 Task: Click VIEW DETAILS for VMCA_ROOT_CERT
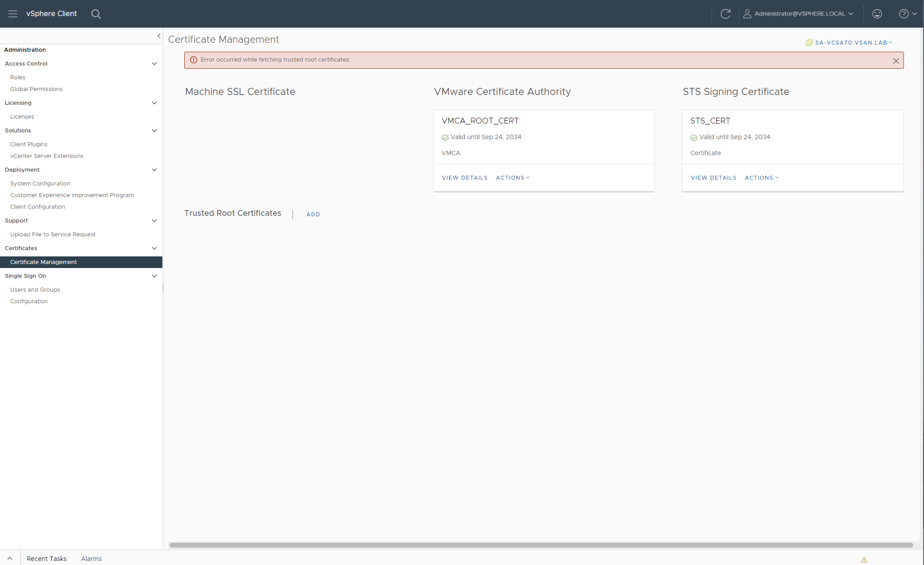click(x=464, y=178)
